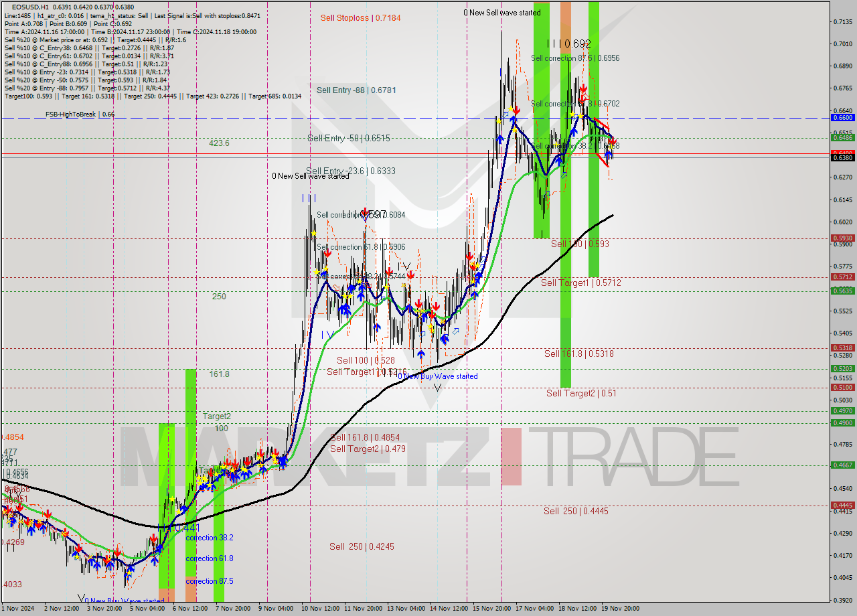The image size is (857, 616).
Task: Click the 'I I I 0.692' wave label
Action: point(568,44)
